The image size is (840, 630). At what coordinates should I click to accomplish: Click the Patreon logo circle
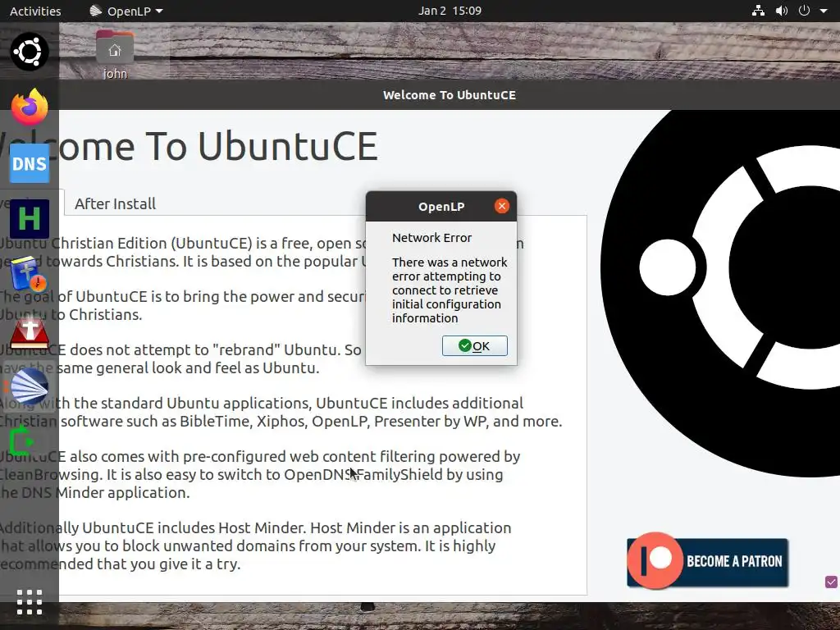(x=655, y=560)
